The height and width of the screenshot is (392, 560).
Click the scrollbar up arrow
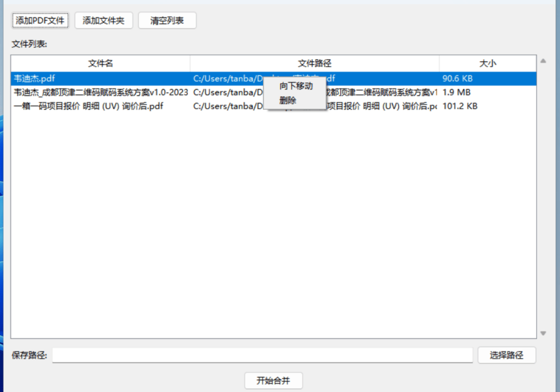pos(543,61)
